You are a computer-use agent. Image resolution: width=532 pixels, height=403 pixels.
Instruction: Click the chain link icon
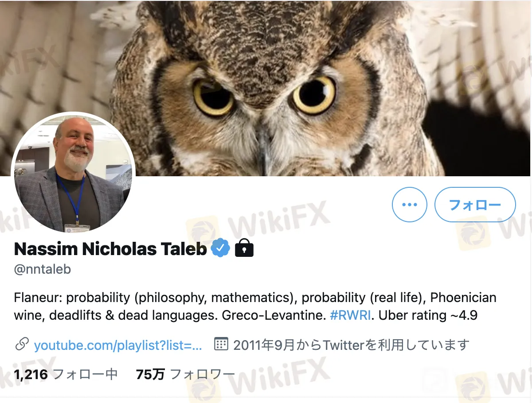22,345
